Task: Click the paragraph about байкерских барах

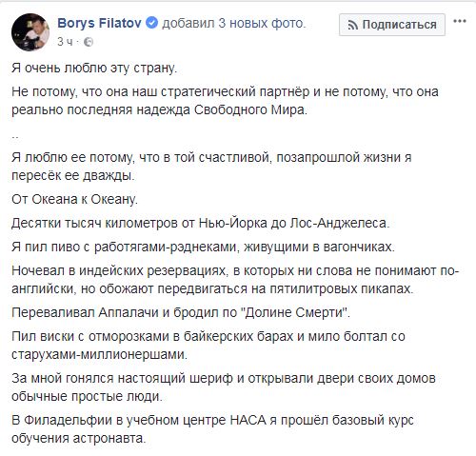Action: pos(208,346)
